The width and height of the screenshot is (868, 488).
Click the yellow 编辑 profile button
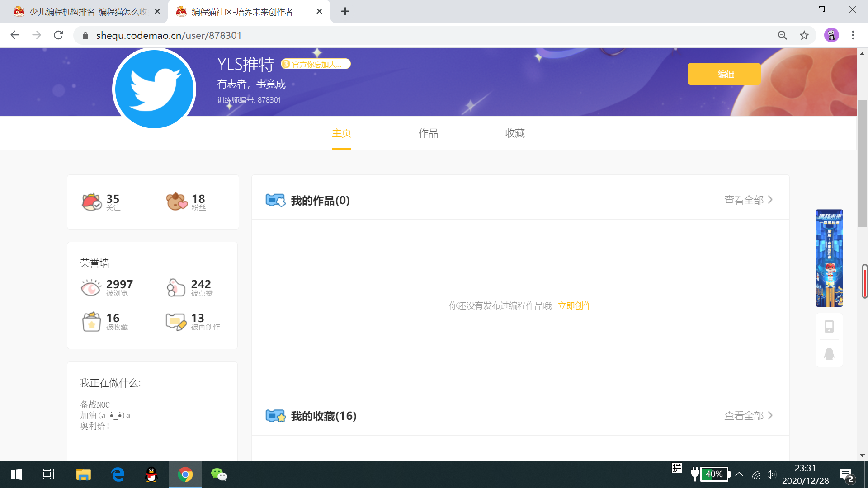tap(724, 74)
